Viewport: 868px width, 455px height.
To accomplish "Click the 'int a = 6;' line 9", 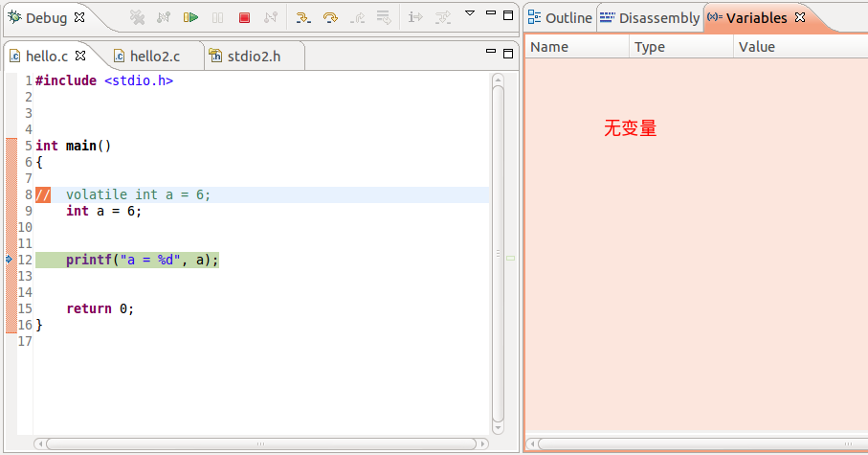I will [103, 211].
